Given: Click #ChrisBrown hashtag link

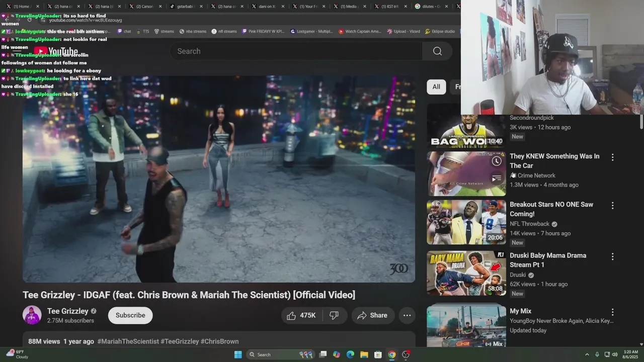Looking at the screenshot, I should pyautogui.click(x=219, y=341).
